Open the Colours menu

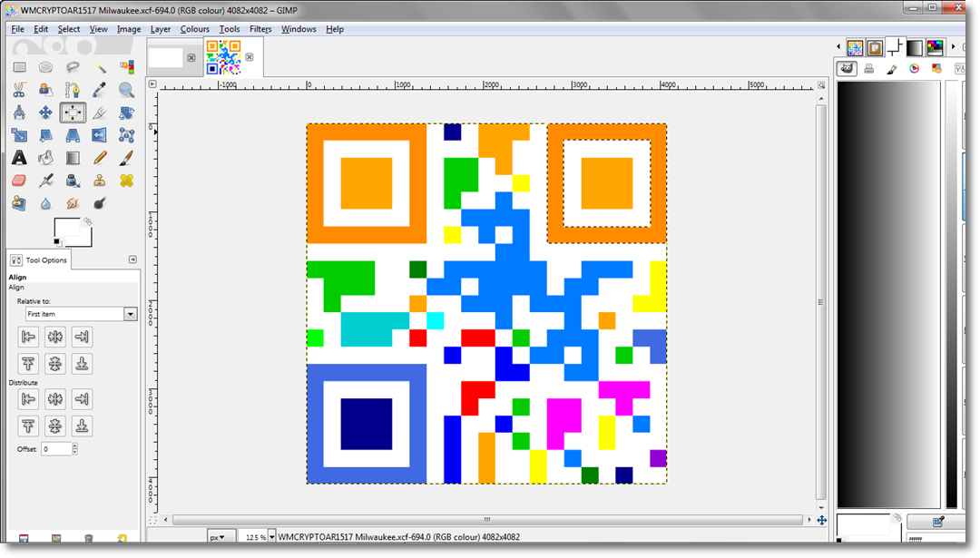pyautogui.click(x=194, y=29)
